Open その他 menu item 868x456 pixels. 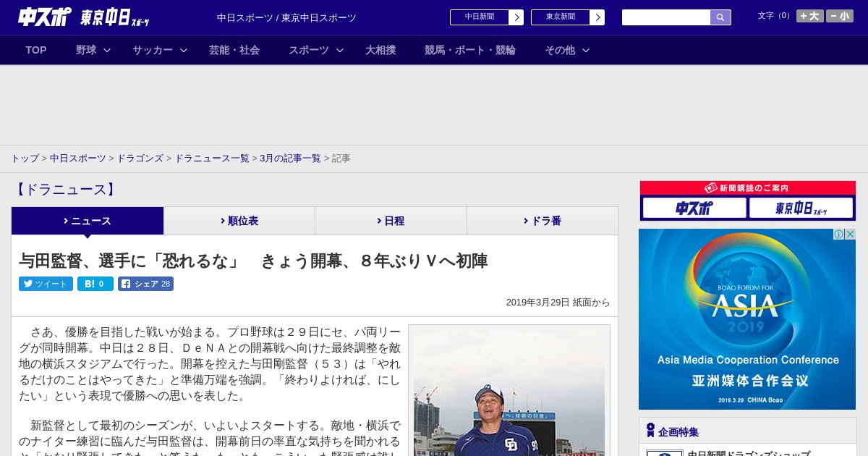click(560, 50)
